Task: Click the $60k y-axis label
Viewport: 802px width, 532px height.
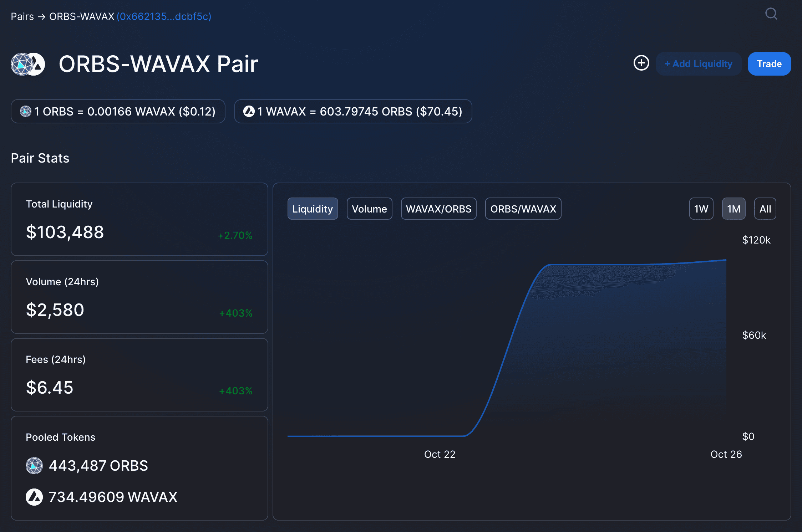Action: 754,335
